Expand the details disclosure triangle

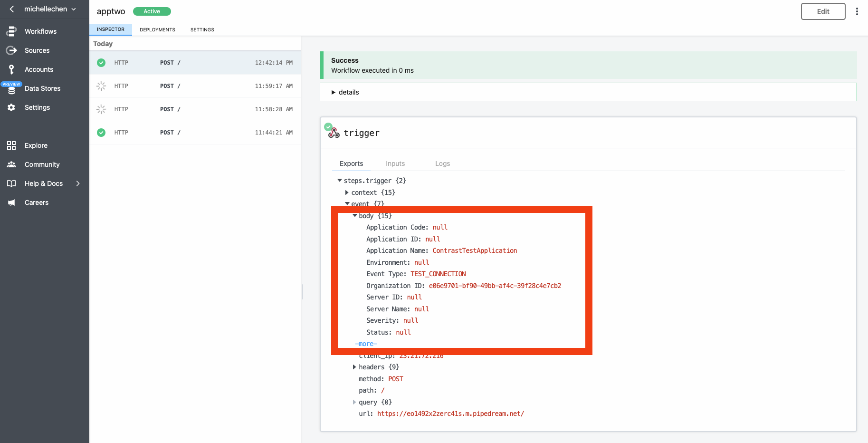point(334,92)
